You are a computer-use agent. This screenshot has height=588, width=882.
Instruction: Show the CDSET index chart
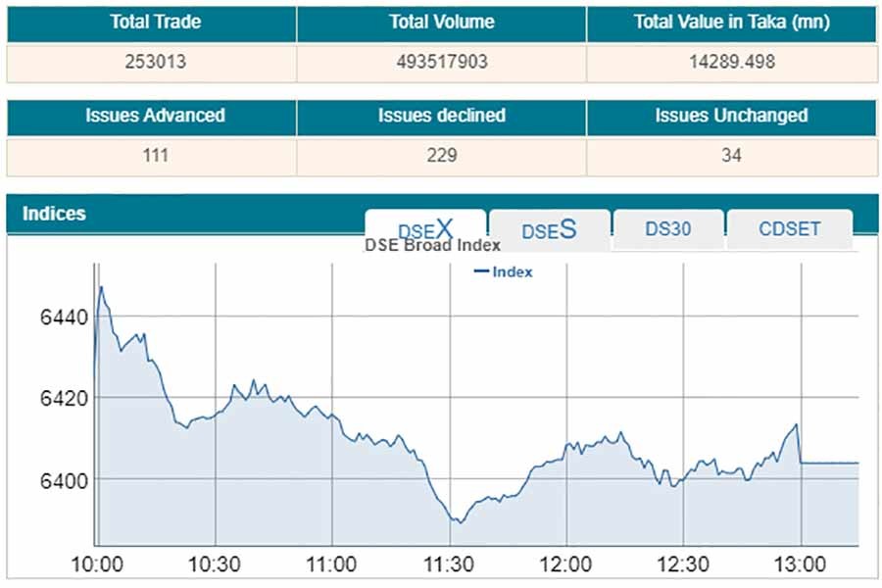[789, 228]
